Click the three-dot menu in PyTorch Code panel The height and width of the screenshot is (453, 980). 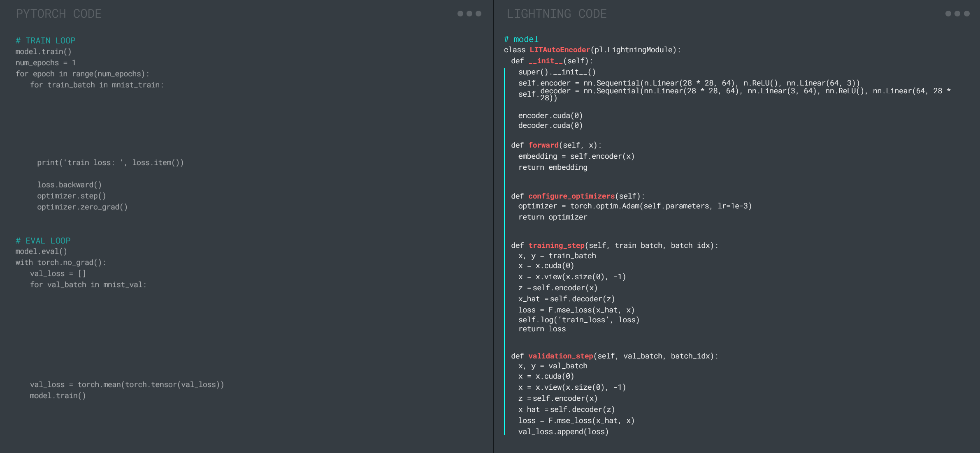pos(469,14)
